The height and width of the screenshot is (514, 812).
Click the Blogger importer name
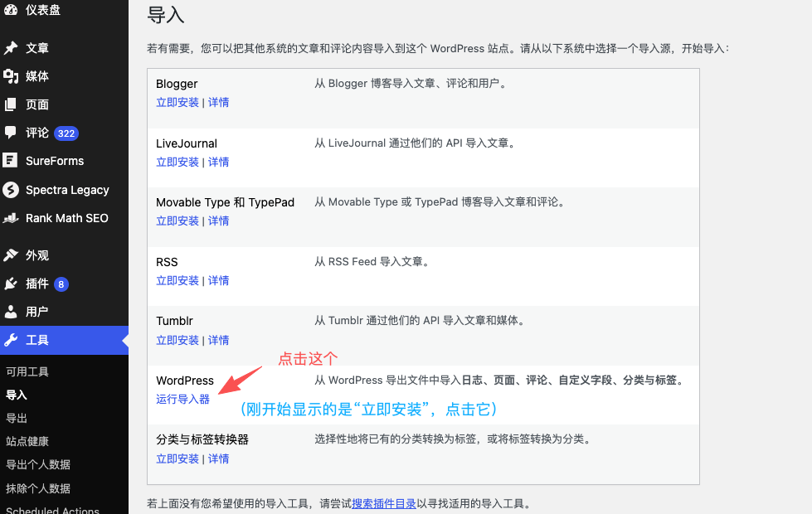(177, 84)
